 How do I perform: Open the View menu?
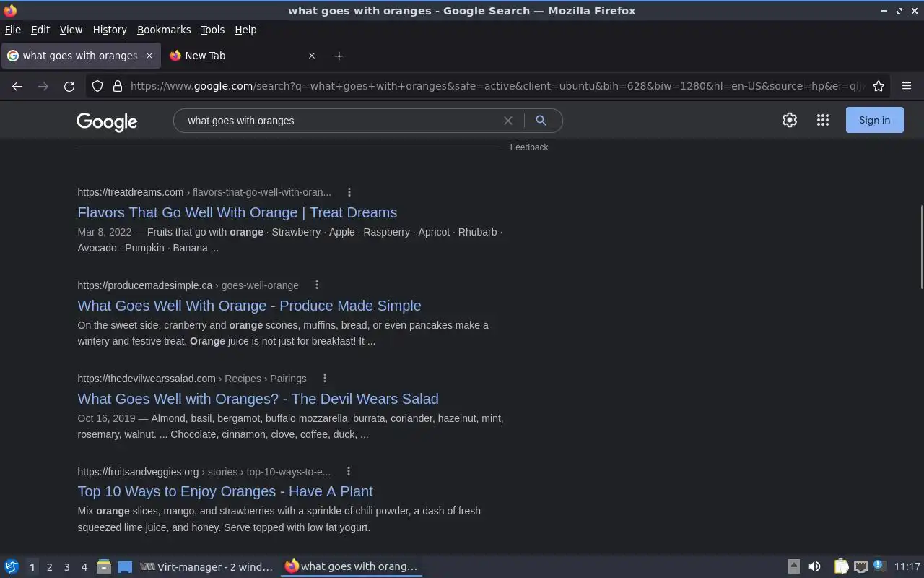coord(71,30)
